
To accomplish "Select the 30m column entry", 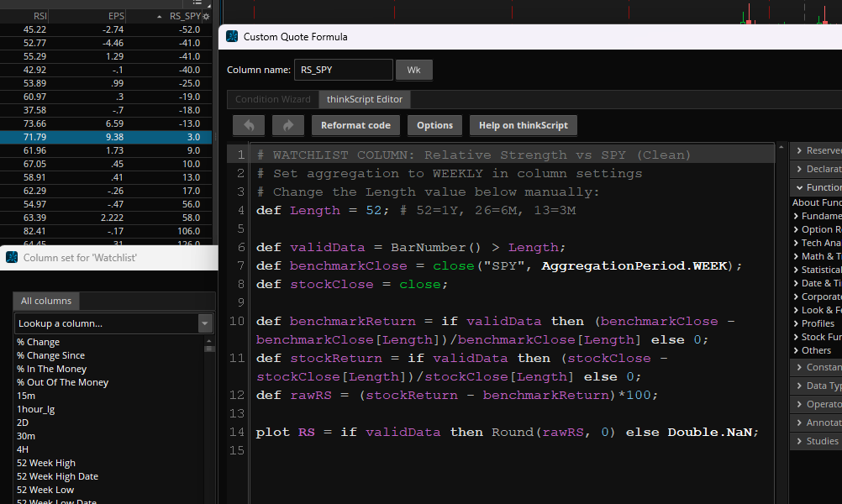I will 26,436.
